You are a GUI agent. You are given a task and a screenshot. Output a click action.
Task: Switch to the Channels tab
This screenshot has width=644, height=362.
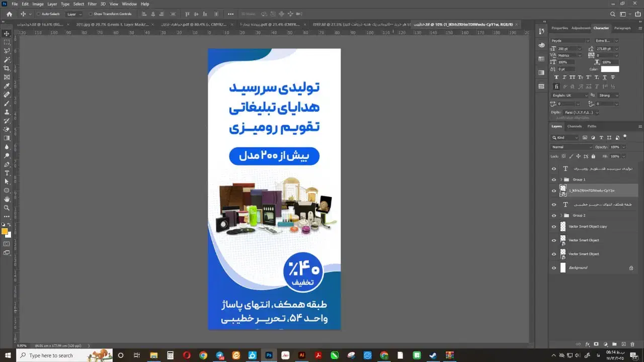[574, 126]
